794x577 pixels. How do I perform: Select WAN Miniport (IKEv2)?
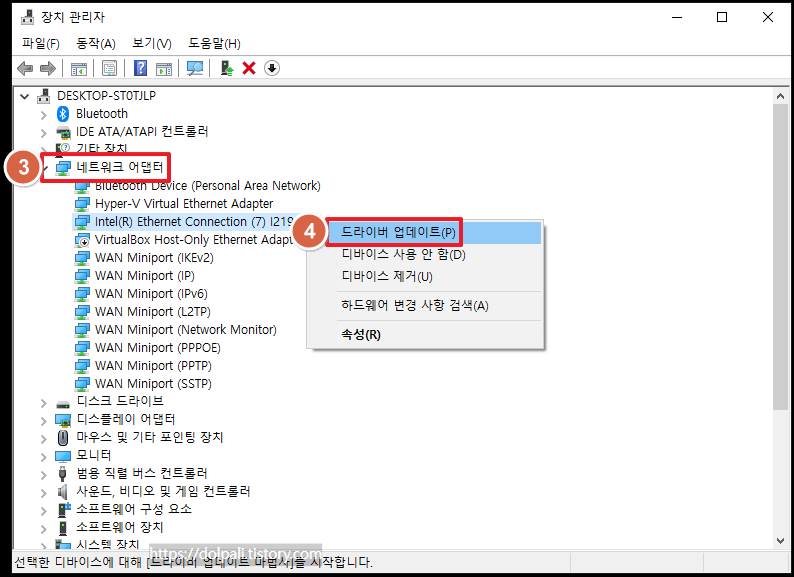(x=154, y=258)
